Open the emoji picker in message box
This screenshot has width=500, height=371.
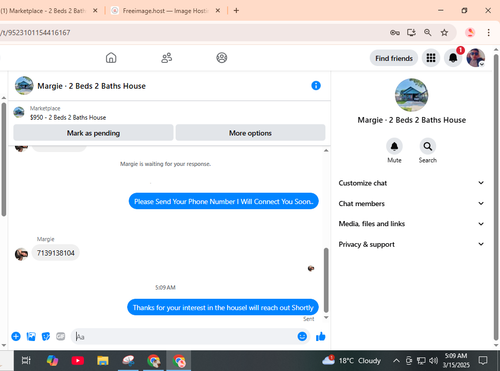click(302, 337)
